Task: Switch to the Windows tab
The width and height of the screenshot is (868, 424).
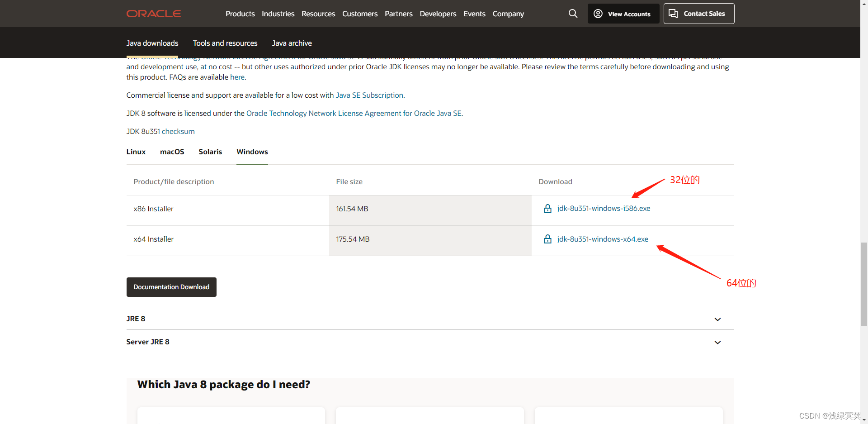Action: [252, 152]
